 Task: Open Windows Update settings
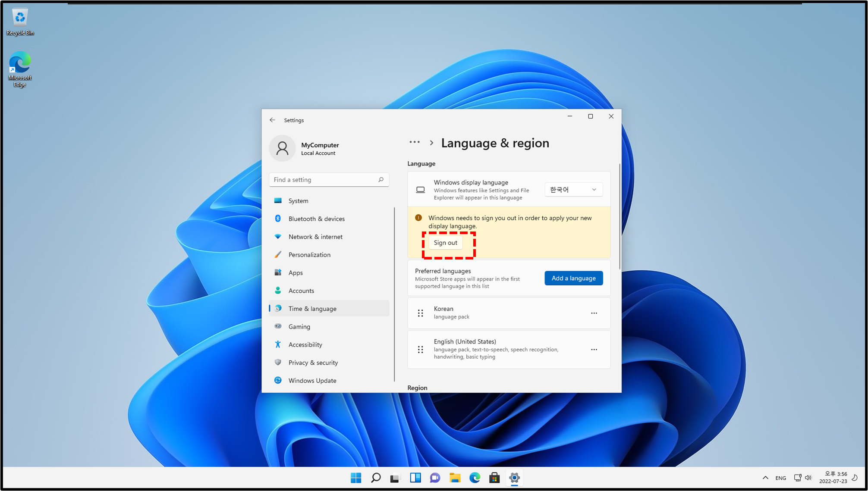click(x=329, y=381)
